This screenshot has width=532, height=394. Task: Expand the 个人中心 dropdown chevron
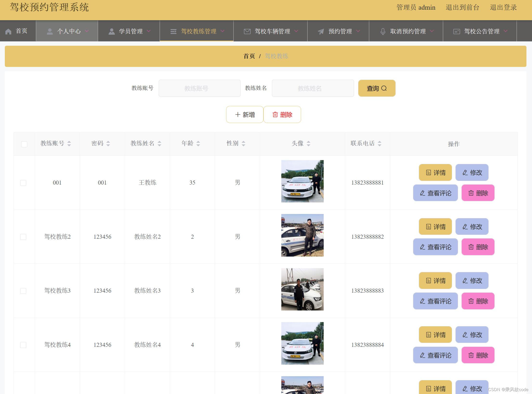coord(87,31)
